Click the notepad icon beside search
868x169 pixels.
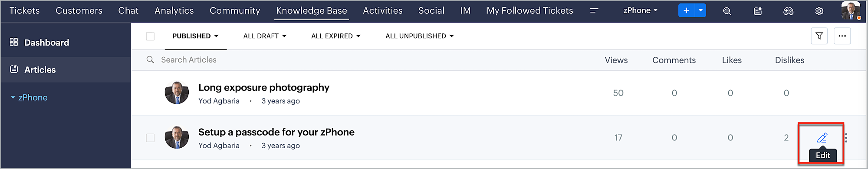[x=758, y=11]
